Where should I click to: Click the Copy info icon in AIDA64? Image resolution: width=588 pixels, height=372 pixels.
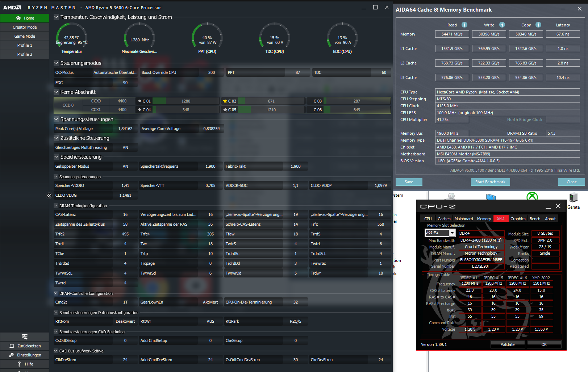click(538, 25)
